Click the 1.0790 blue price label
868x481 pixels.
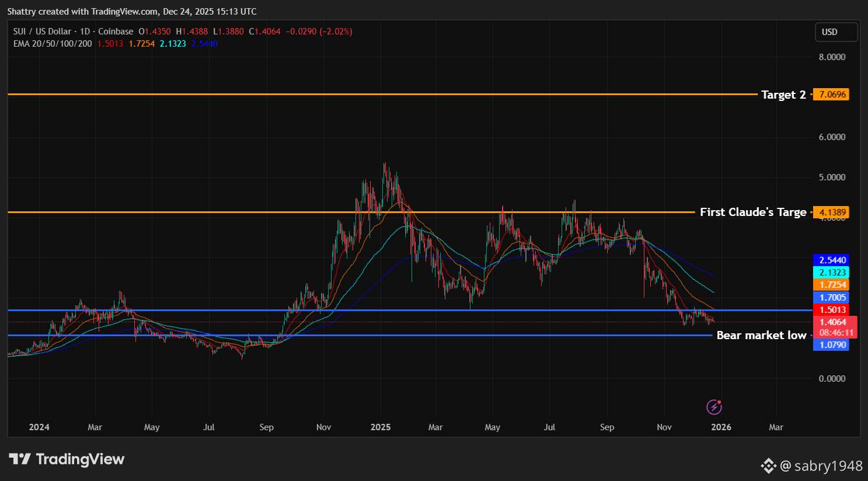[832, 345]
